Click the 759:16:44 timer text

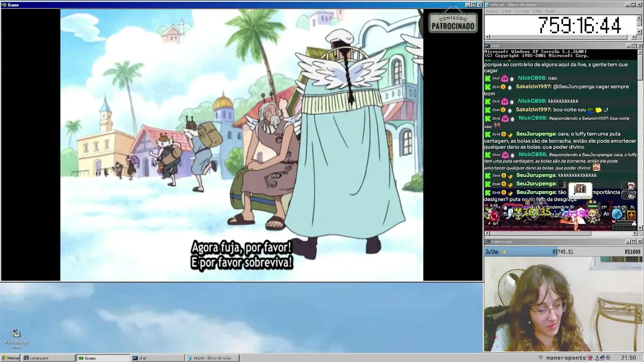point(580,25)
